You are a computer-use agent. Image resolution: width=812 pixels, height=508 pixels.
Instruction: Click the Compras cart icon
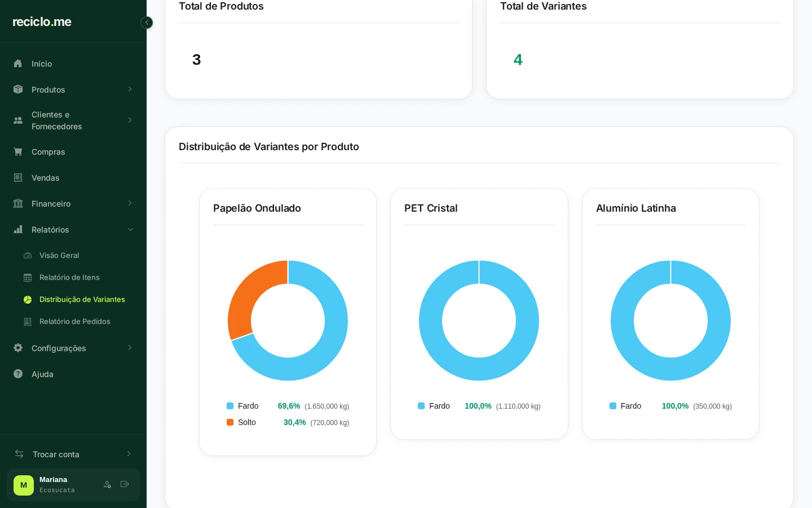(18, 151)
